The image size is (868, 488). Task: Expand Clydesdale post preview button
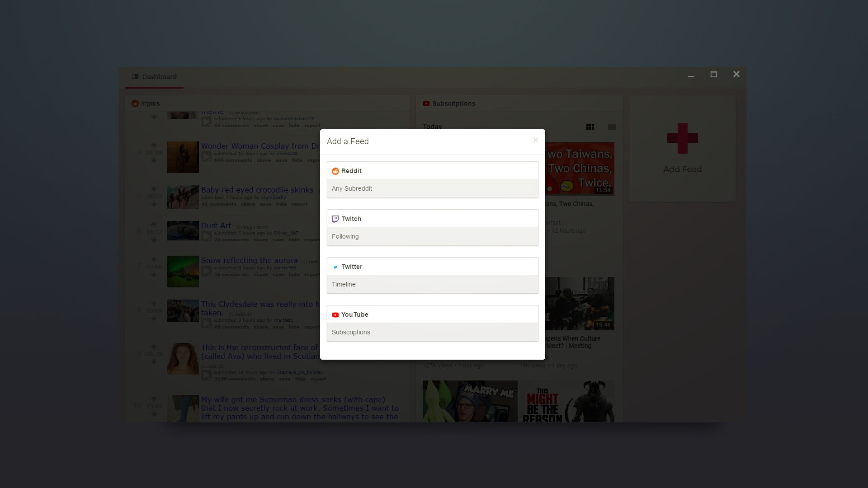(x=206, y=323)
